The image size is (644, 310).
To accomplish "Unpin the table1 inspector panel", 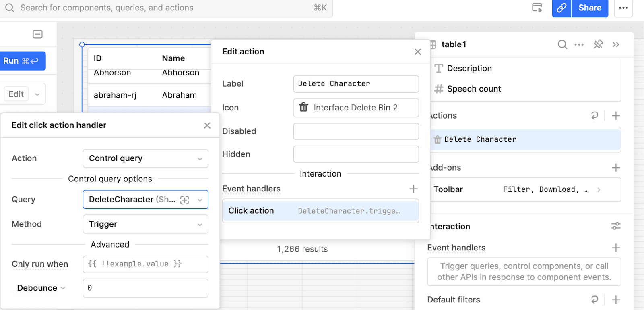I will coord(598,44).
